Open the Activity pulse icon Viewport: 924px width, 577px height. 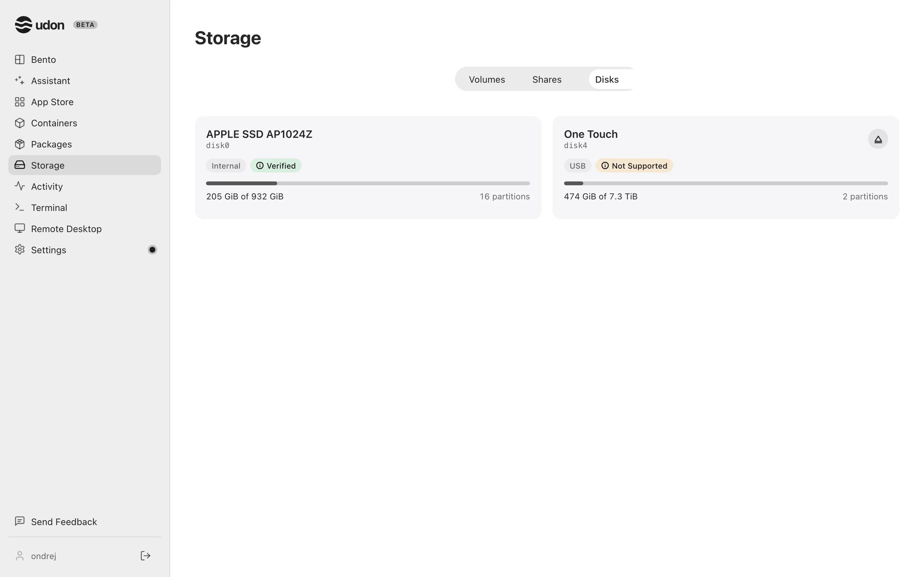(20, 186)
